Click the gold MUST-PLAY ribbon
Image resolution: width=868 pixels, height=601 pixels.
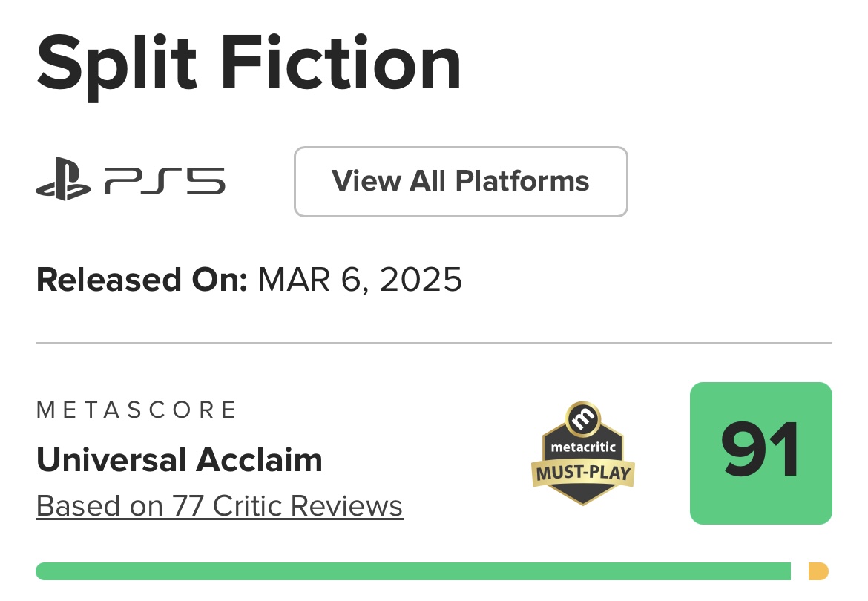point(583,473)
